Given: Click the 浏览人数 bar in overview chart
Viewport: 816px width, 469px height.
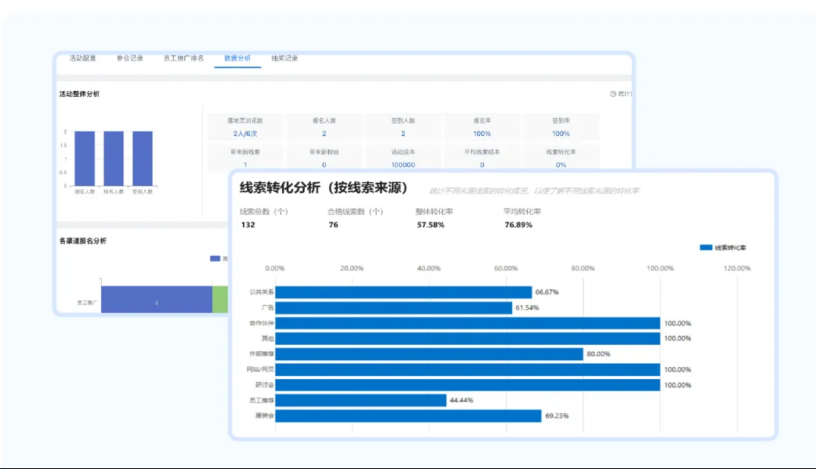Looking at the screenshot, I should coord(85,158).
